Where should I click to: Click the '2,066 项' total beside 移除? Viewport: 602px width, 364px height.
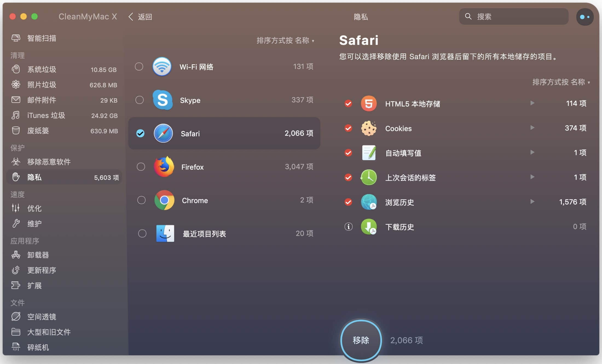pyautogui.click(x=407, y=340)
